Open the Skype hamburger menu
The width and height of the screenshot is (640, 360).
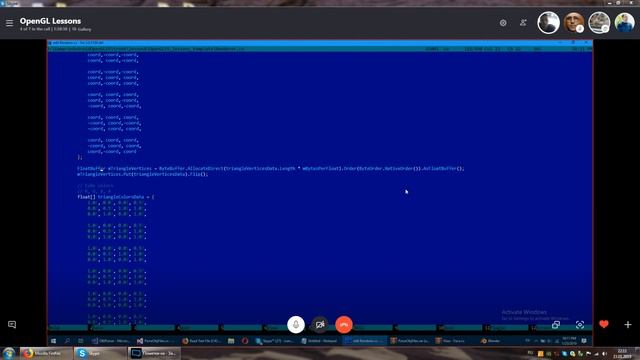pyautogui.click(x=9, y=23)
